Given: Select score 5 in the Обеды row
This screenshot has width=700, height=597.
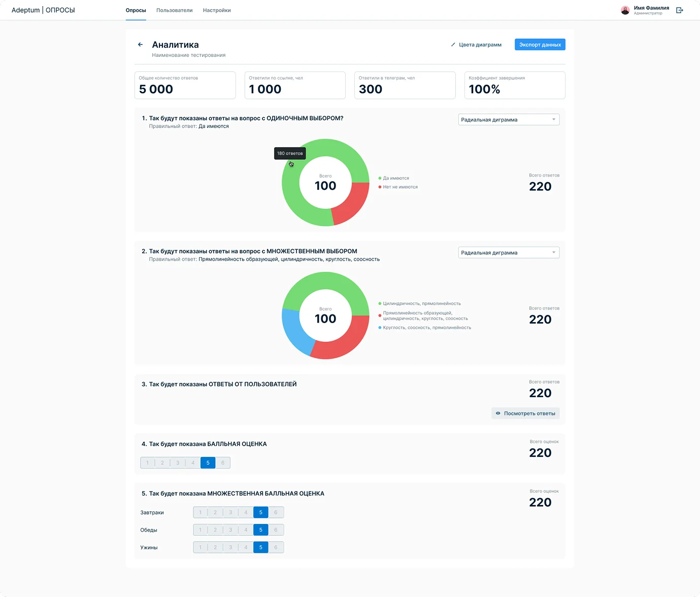Looking at the screenshot, I should click(x=261, y=530).
